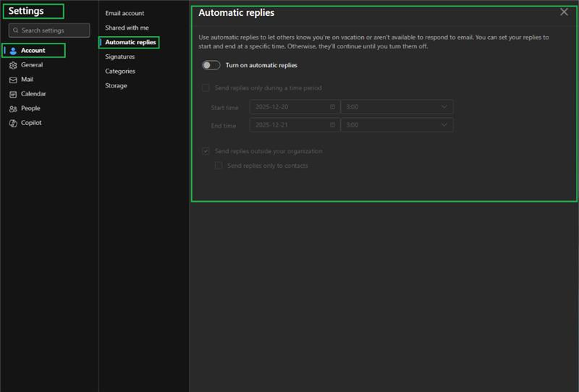Select the Shared with me subsection
Viewport: 579px width, 392px height.
coord(127,27)
